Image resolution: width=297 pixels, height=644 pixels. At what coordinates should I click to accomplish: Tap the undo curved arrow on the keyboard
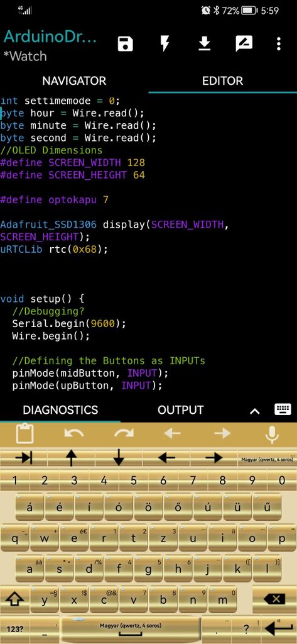[x=74, y=434]
